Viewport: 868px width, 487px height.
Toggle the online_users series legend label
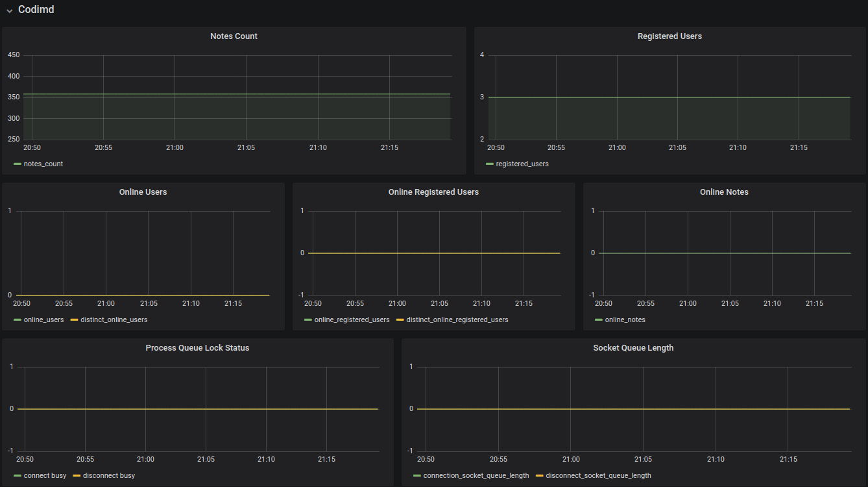point(44,320)
